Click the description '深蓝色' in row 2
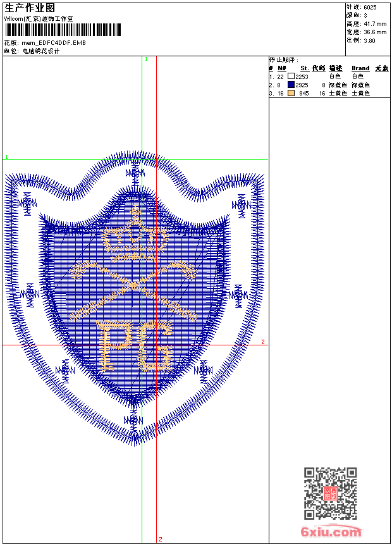This screenshot has height=544, width=392. [x=338, y=85]
